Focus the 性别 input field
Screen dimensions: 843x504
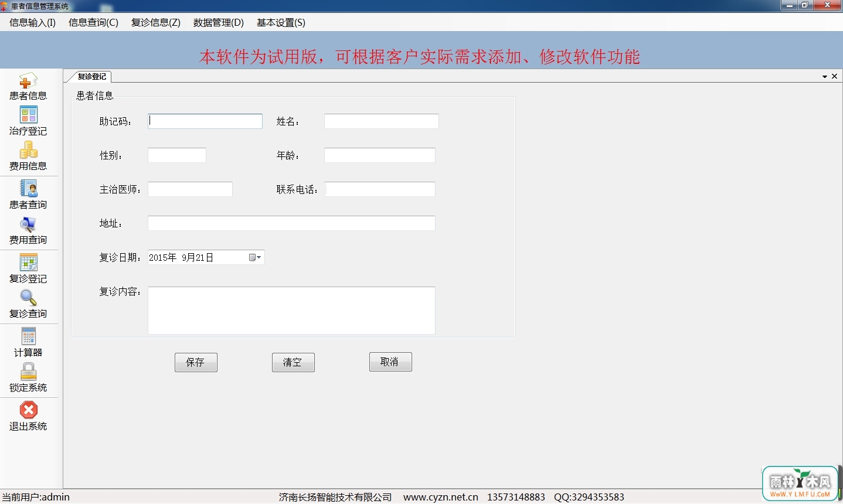pos(177,155)
